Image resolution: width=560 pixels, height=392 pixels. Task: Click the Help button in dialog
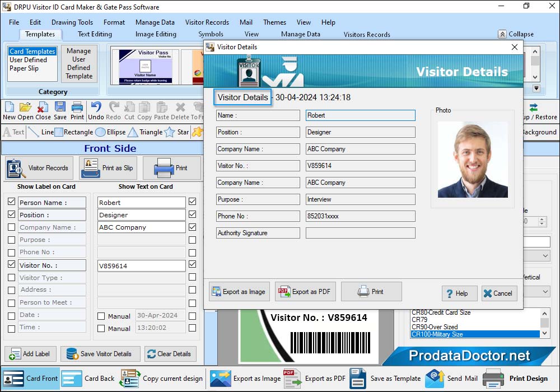coord(459,293)
